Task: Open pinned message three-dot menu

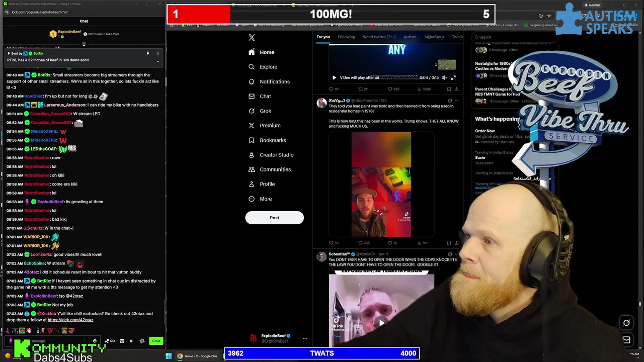Action: click(x=157, y=53)
